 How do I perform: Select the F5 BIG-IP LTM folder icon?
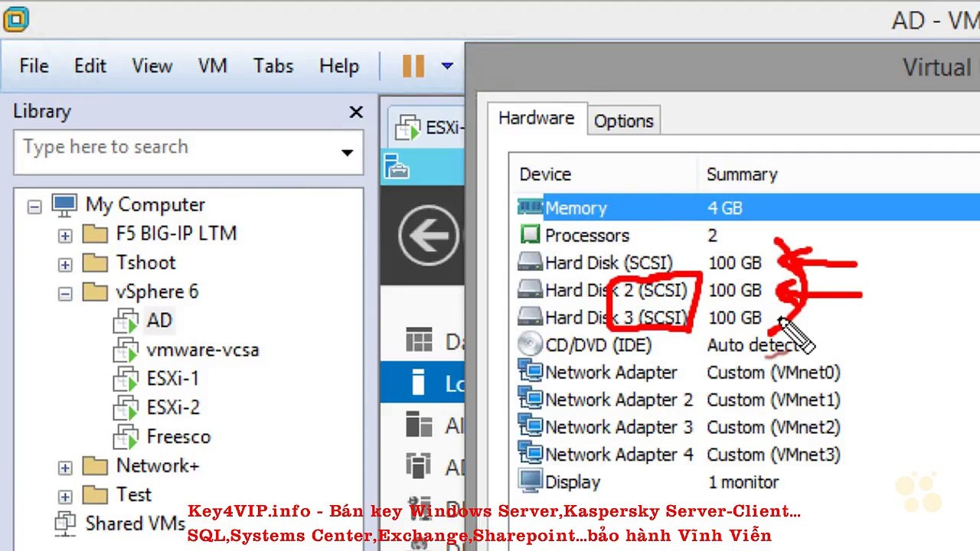[x=95, y=233]
